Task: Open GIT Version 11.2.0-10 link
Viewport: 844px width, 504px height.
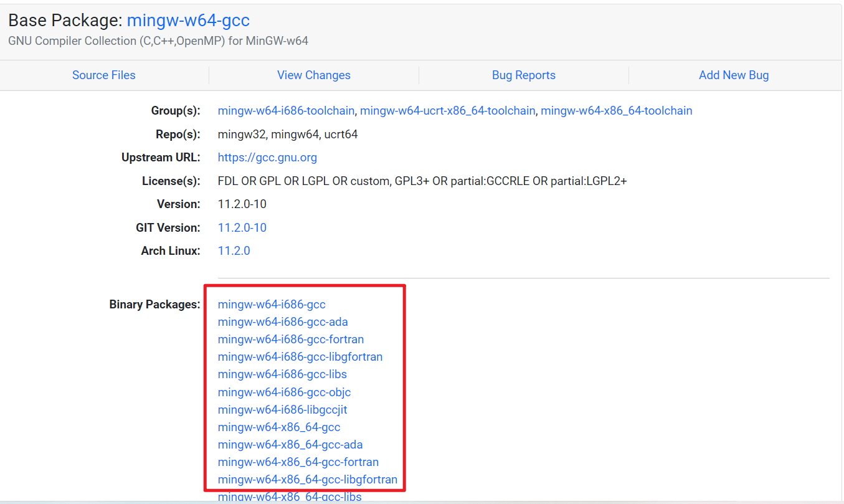Action: coord(242,228)
